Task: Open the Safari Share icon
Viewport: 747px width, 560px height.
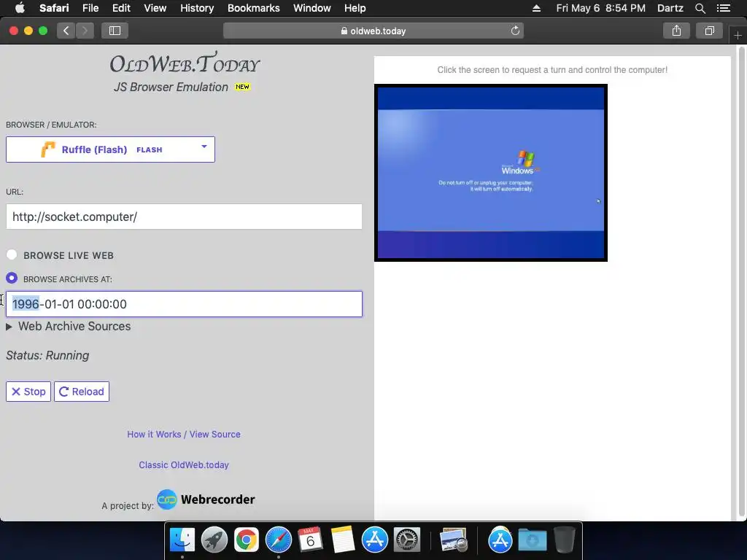Action: [x=676, y=31]
